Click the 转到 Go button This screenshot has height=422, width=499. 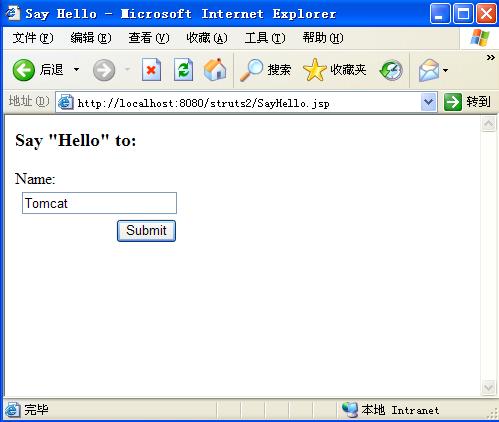click(x=467, y=102)
